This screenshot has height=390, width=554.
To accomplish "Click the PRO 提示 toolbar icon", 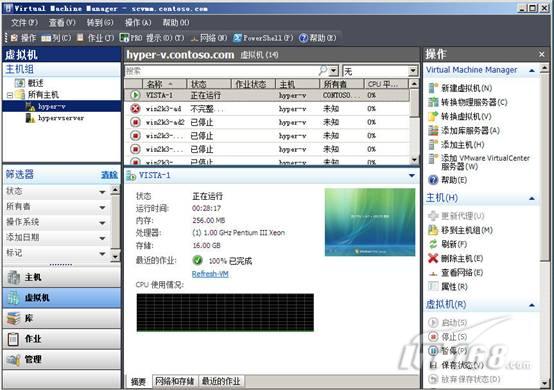I will (x=124, y=37).
